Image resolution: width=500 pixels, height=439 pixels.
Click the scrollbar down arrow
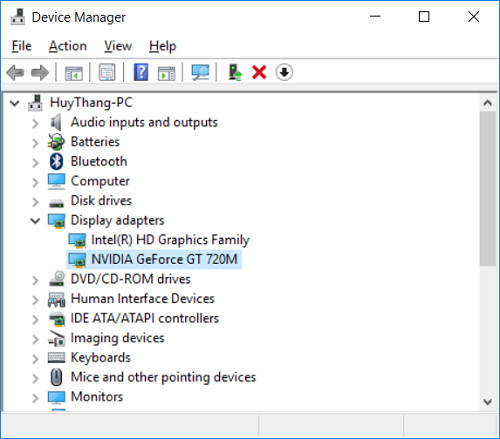[488, 402]
